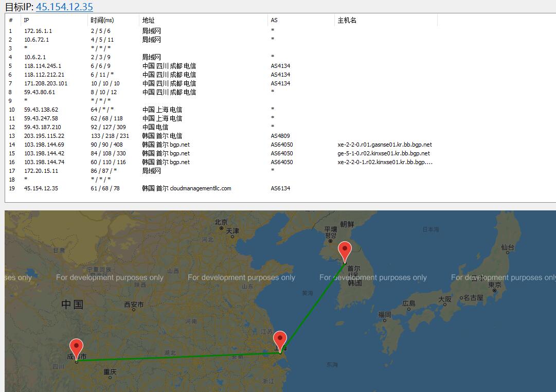Click the 韩国 首尔 电信 address cell
This screenshot has width=556, height=392.
pos(162,136)
